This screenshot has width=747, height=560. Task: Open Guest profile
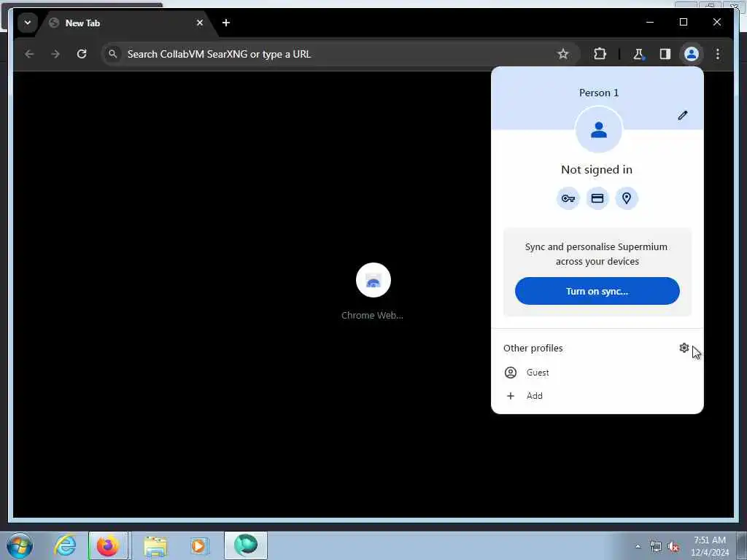pos(597,373)
